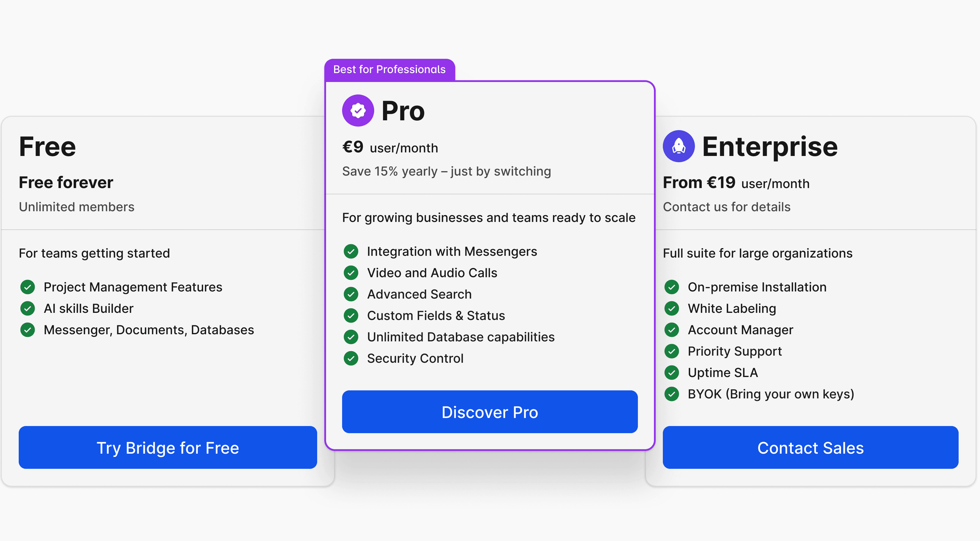The image size is (980, 541).
Task: Click the Enterprise rocket icon
Action: click(x=678, y=146)
